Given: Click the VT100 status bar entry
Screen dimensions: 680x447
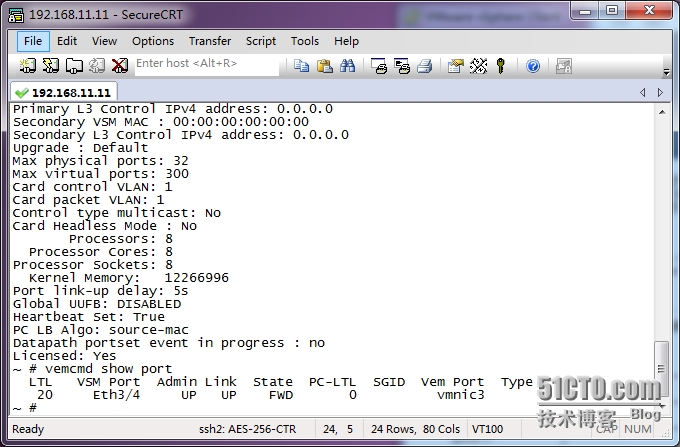Looking at the screenshot, I should (x=487, y=429).
